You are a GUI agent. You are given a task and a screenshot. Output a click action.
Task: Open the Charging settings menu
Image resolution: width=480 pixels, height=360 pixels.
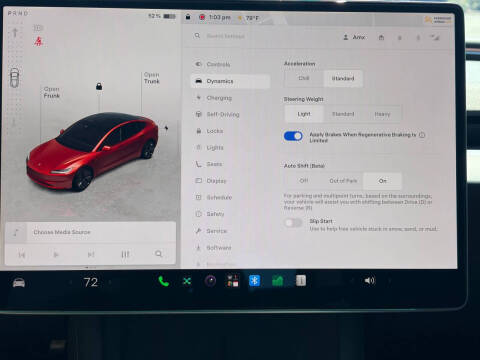[x=230, y=98]
